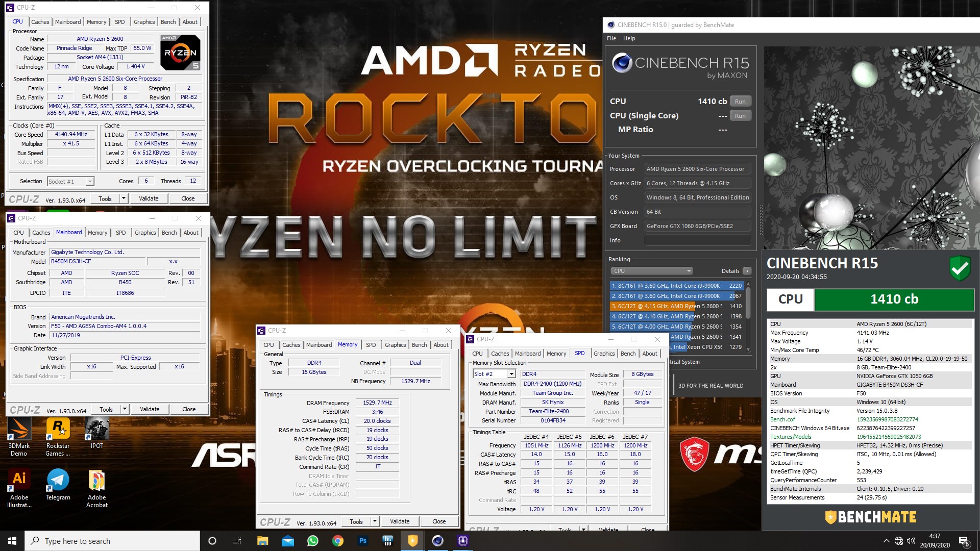The width and height of the screenshot is (980, 551).
Task: Switch to Caches tab in top CPU-Z window
Action: [x=40, y=22]
